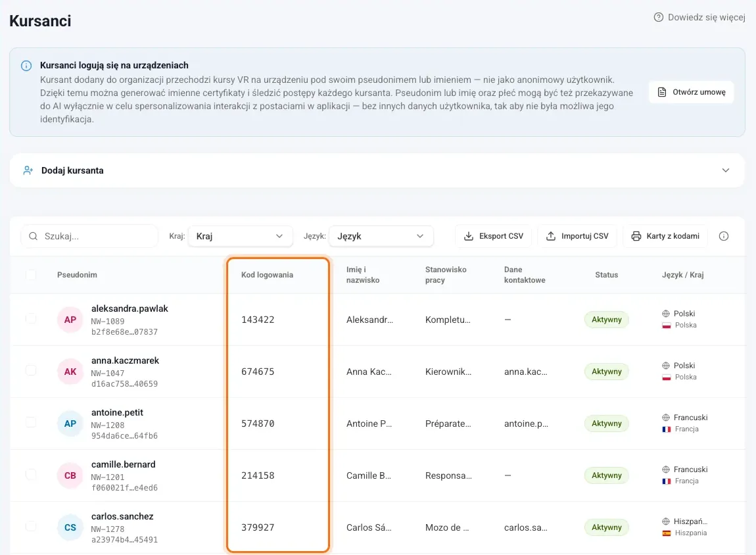Select the checkbox for aleksandra.pawlak
Image resolution: width=756 pixels, height=555 pixels.
(x=31, y=319)
